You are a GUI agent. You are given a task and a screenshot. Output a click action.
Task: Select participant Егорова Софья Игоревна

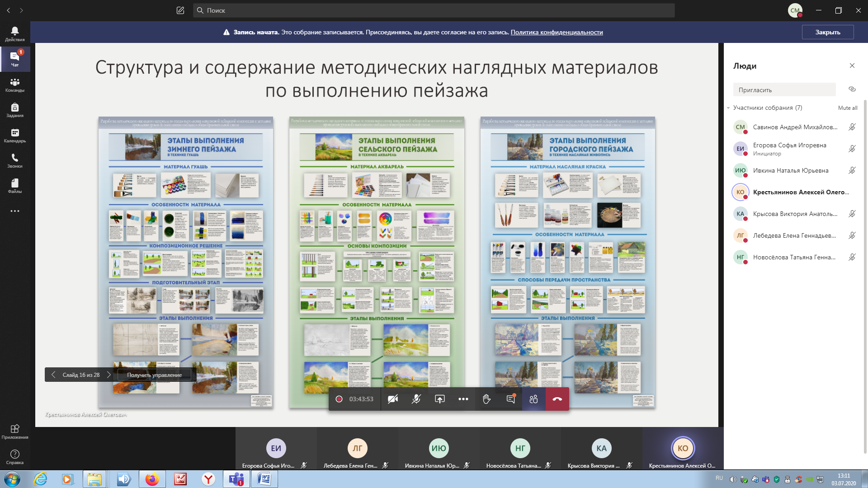[794, 149]
